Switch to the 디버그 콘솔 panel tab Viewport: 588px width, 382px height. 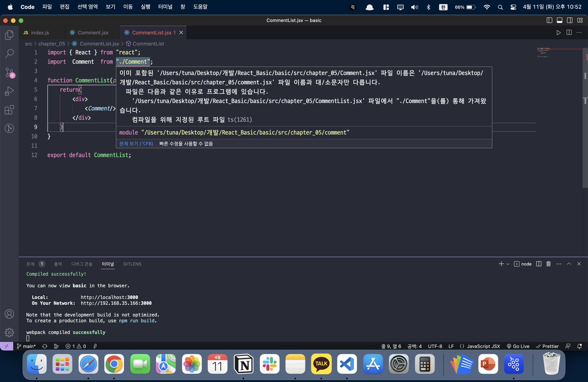(x=82, y=264)
